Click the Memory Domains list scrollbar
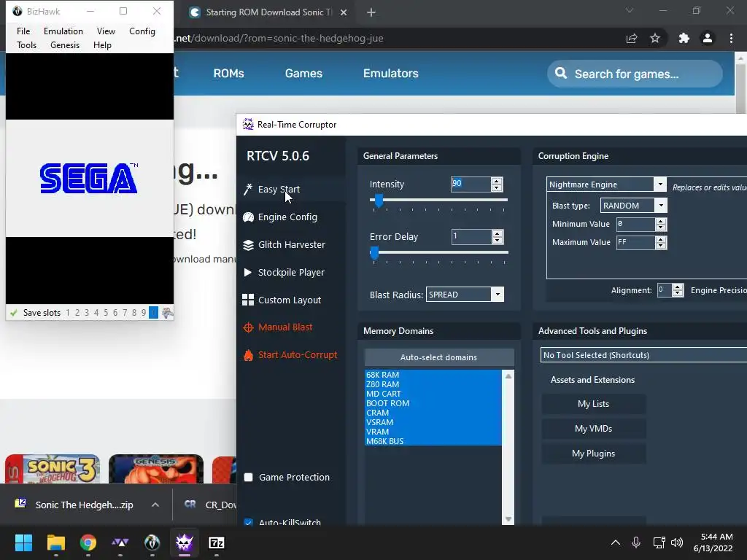The image size is (747, 560). point(508,447)
